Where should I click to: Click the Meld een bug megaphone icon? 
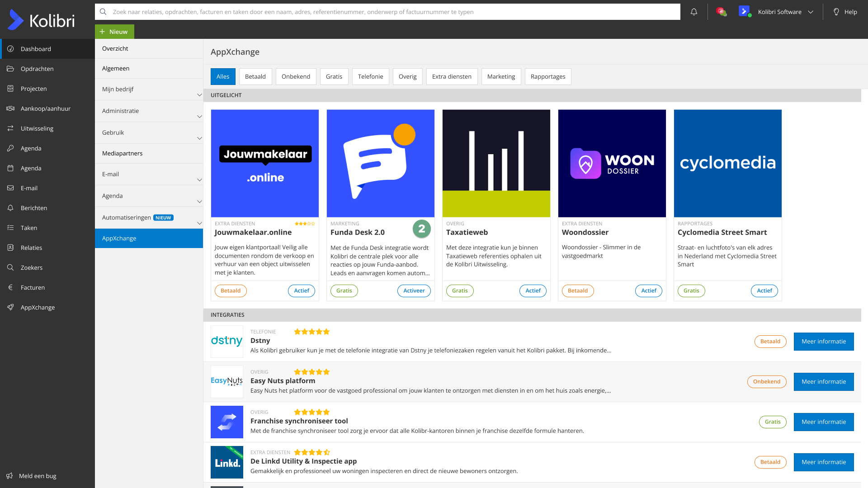9,476
